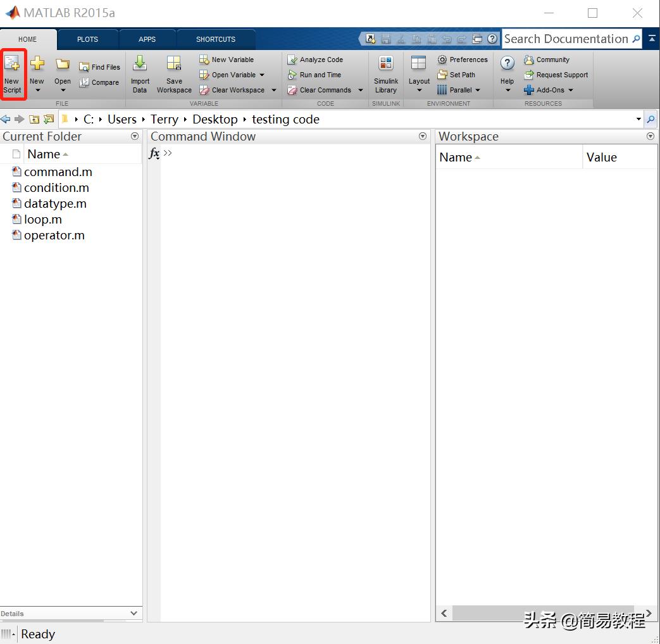
Task: Click Clear Commands
Action: point(319,90)
